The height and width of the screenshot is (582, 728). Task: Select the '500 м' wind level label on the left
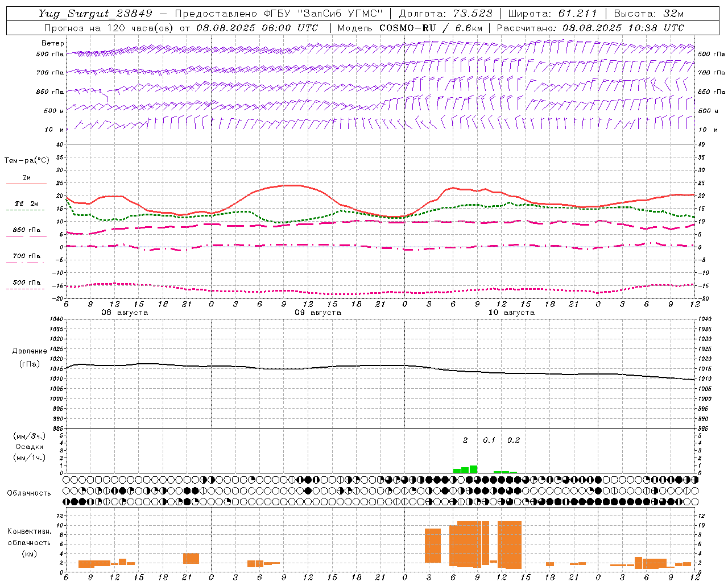click(x=53, y=111)
